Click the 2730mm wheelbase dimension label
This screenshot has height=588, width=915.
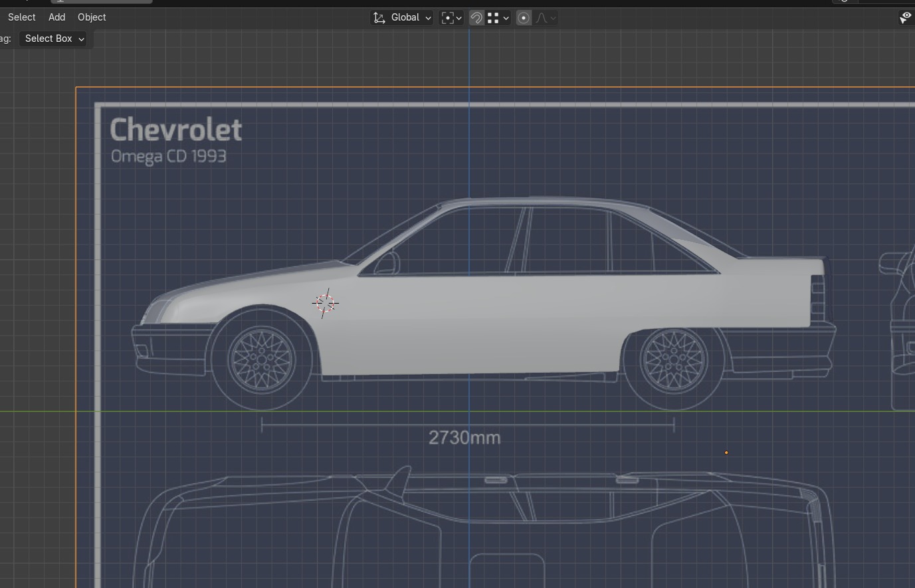pyautogui.click(x=464, y=438)
